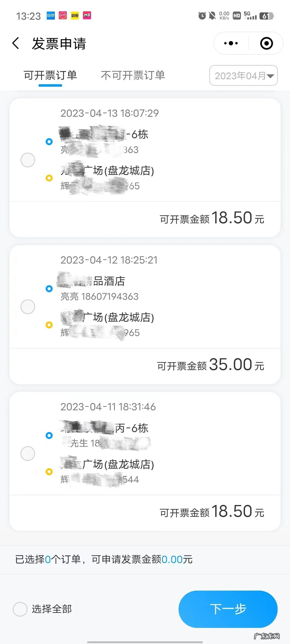The height and width of the screenshot is (644, 290).
Task: Tap the 35.00 元 invoice amount row
Action: coord(211,365)
